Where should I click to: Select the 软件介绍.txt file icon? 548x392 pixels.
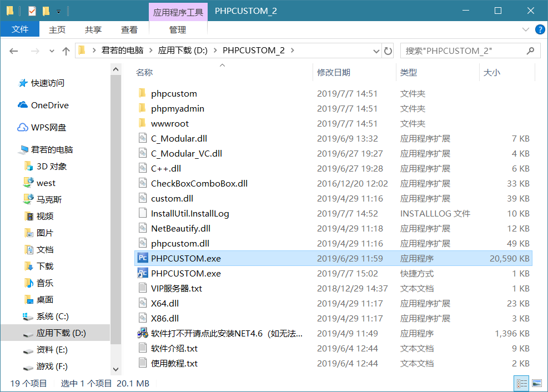(143, 348)
